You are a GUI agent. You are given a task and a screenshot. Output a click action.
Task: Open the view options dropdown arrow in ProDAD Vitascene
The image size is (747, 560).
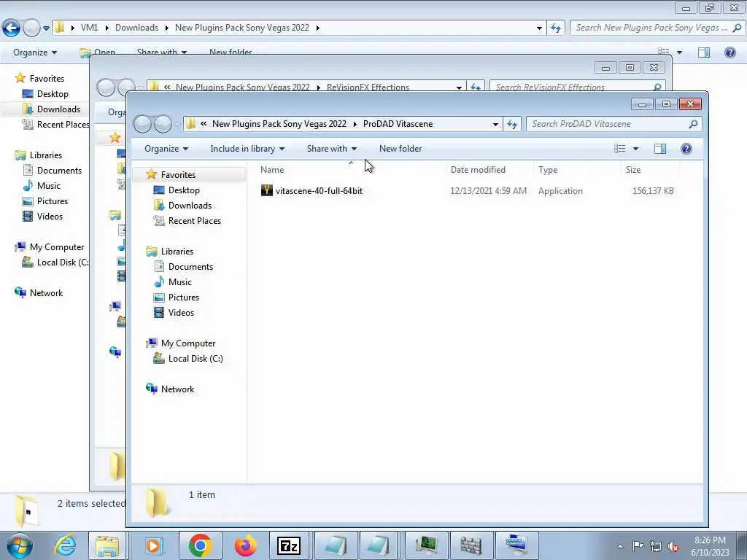click(x=635, y=149)
